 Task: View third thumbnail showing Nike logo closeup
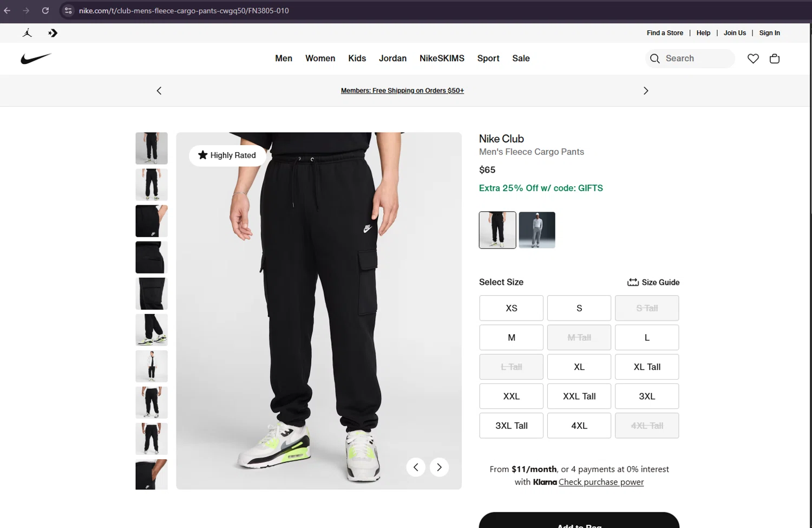click(x=152, y=221)
